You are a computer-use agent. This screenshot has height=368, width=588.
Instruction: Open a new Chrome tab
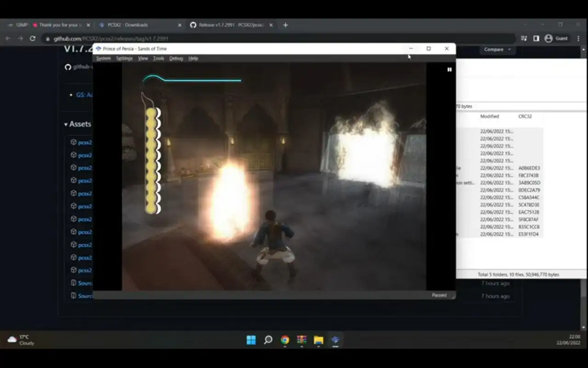(x=285, y=25)
